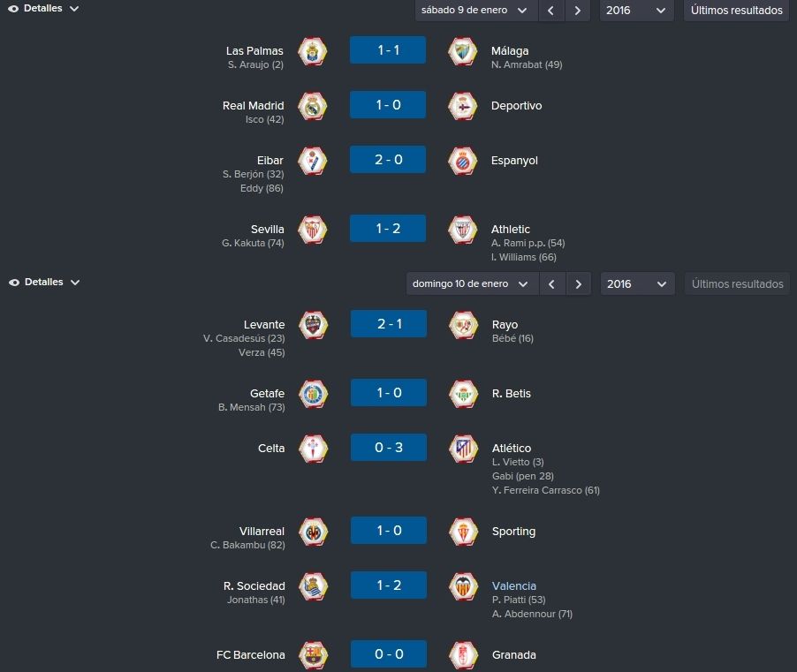Open the FC Barcelona club badge
This screenshot has height=672, width=797.
click(313, 655)
